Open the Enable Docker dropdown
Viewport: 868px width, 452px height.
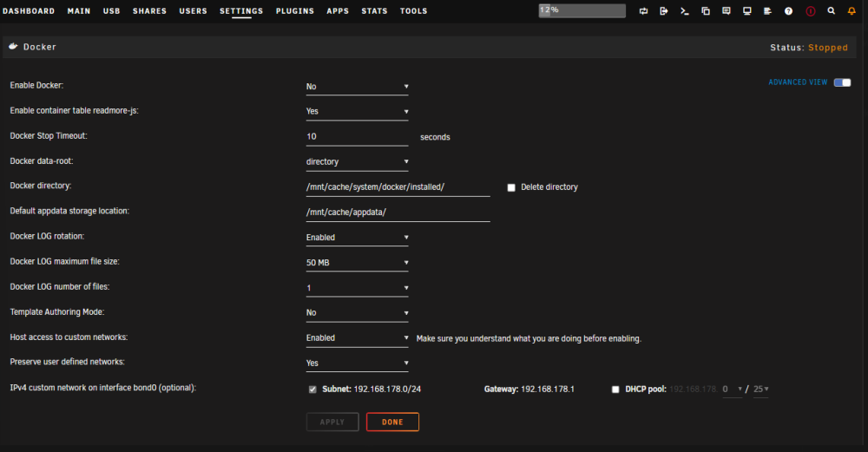(357, 87)
